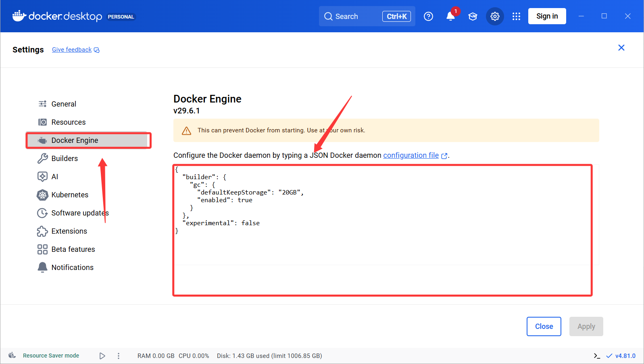This screenshot has height=364, width=644.
Task: Select the Docker Engine settings tab
Action: click(87, 140)
